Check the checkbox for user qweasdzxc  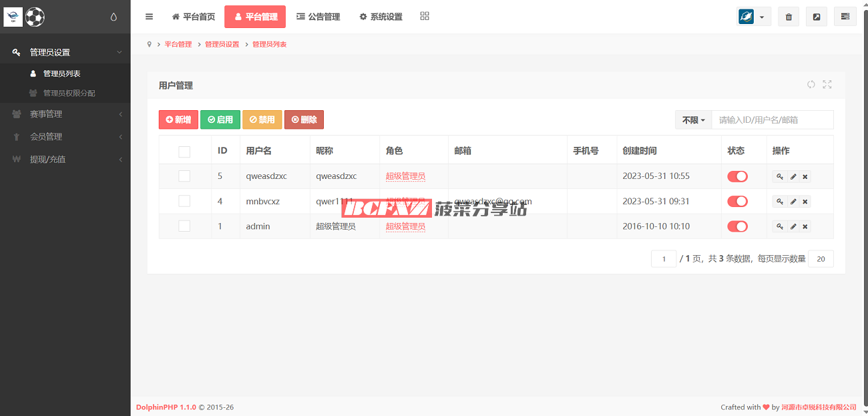184,176
